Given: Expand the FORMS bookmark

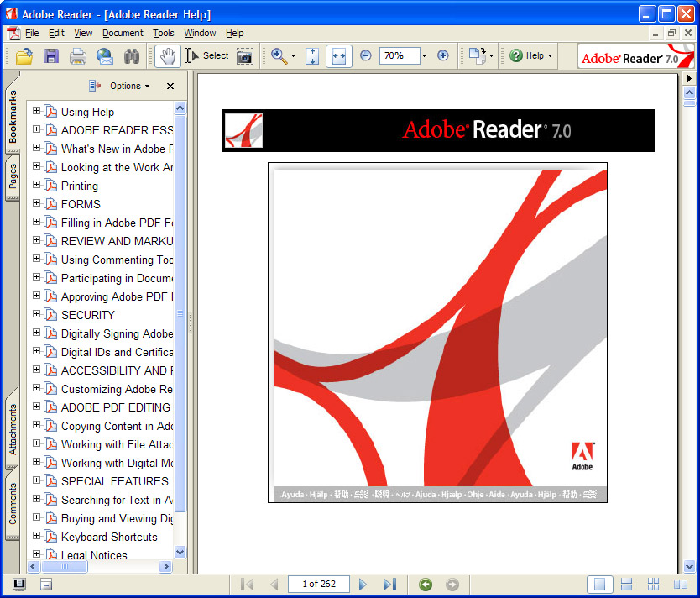Looking at the screenshot, I should (x=37, y=203).
